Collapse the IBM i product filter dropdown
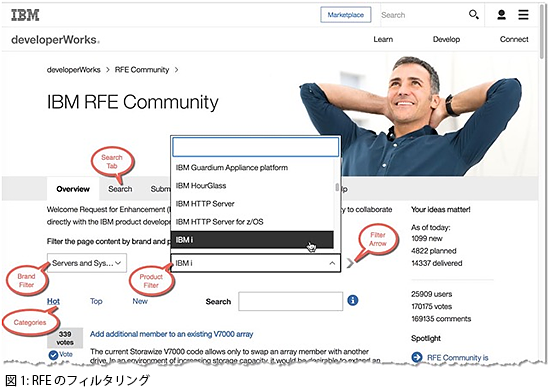550x390 pixels. tap(255, 263)
